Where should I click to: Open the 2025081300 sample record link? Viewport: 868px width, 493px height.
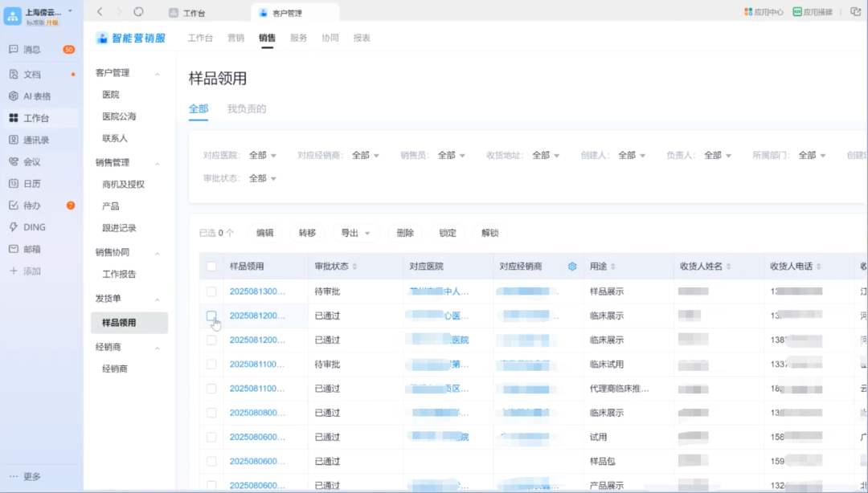pyautogui.click(x=257, y=291)
